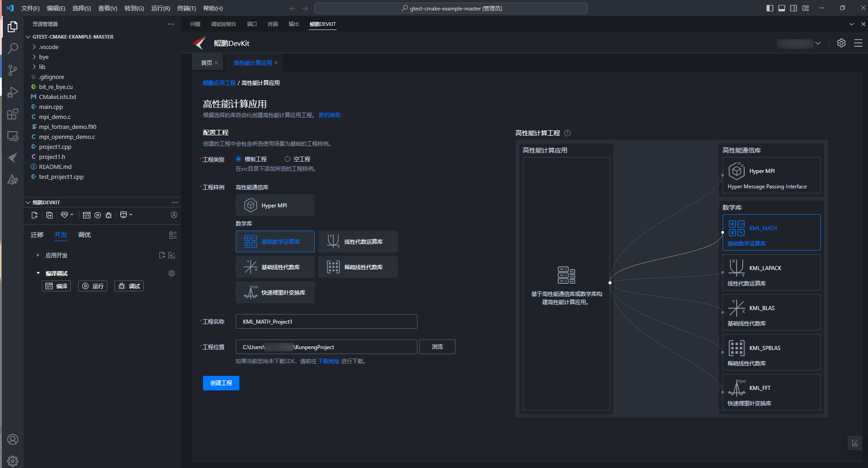This screenshot has height=468, width=868.
Task: Toggle the 基础数学运算库 sample option
Action: click(275, 241)
